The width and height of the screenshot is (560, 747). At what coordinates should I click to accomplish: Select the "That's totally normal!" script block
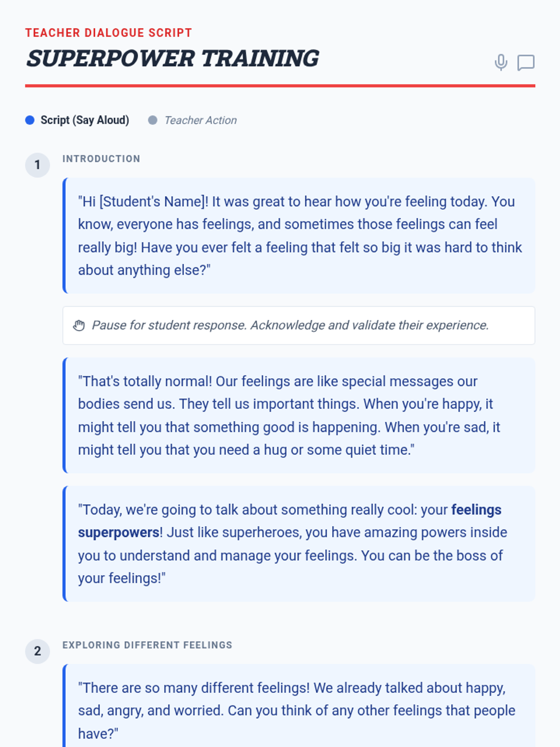click(299, 416)
